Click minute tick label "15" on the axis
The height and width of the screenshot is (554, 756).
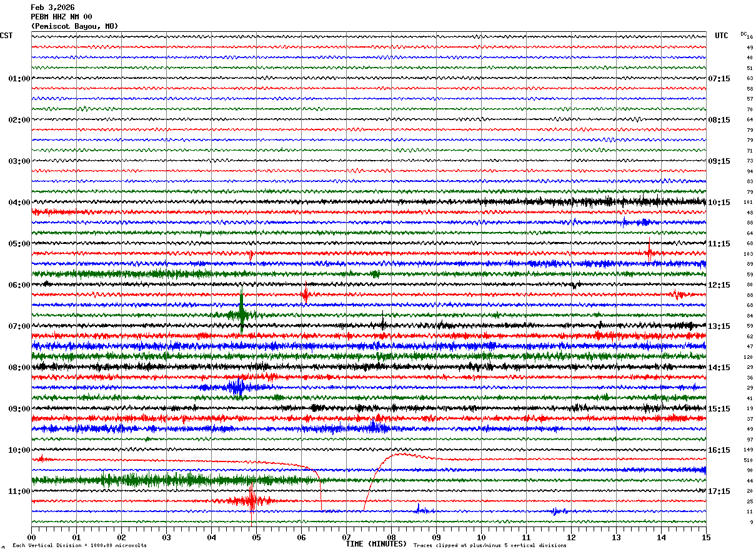point(706,537)
